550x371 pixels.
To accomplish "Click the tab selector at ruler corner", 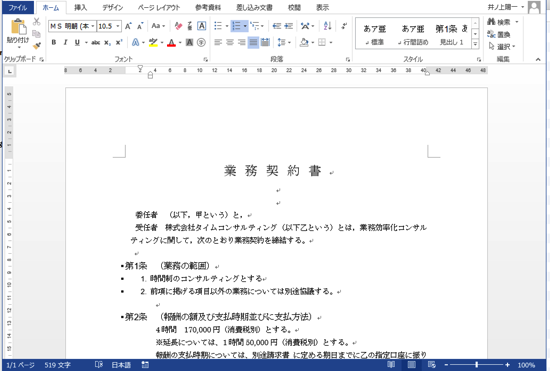I will pos(9,71).
